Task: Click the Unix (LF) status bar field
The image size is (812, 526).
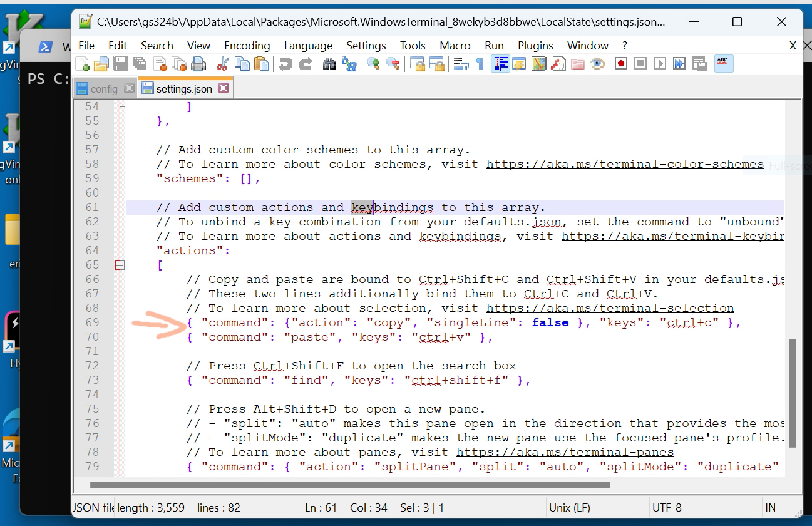Action: [570, 508]
